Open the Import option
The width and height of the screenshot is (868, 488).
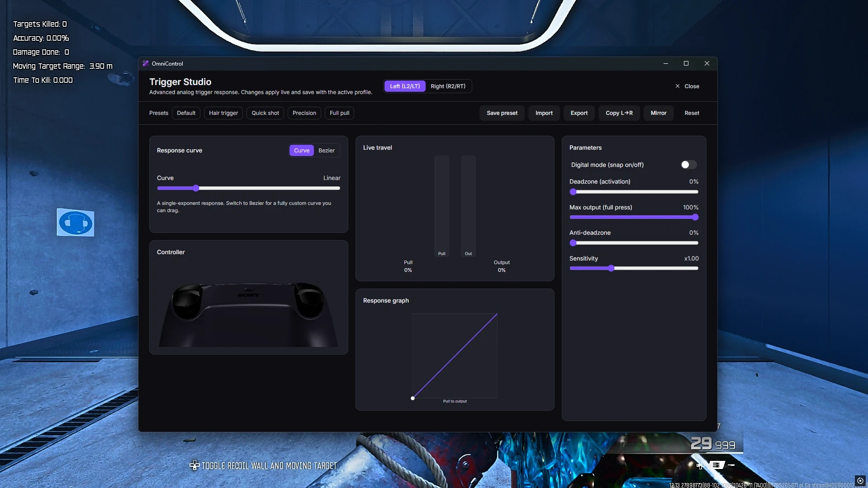544,113
